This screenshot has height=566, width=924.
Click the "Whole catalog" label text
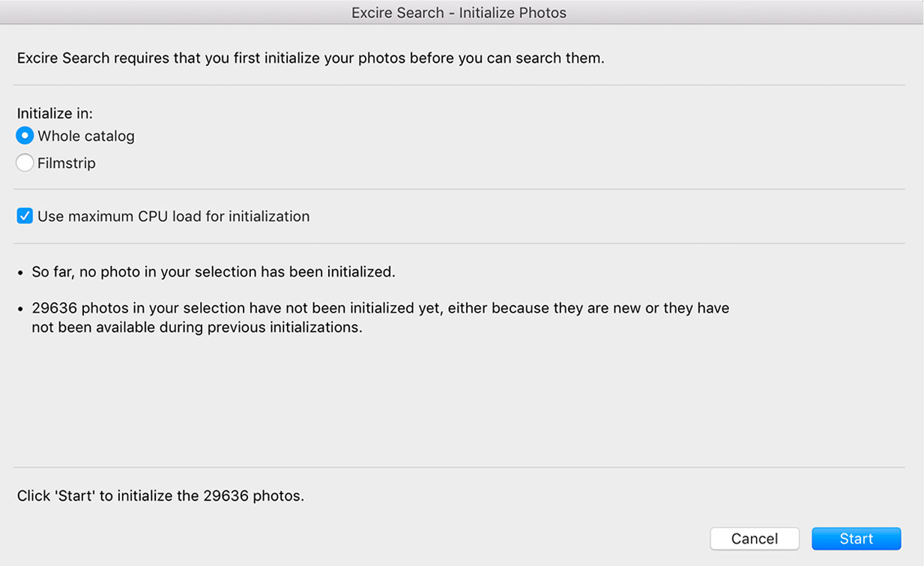pyautogui.click(x=86, y=136)
